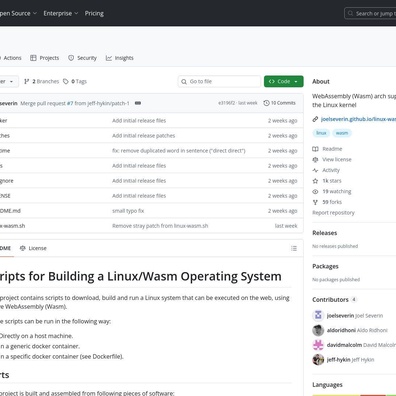Open the Packages section heading

325,266
